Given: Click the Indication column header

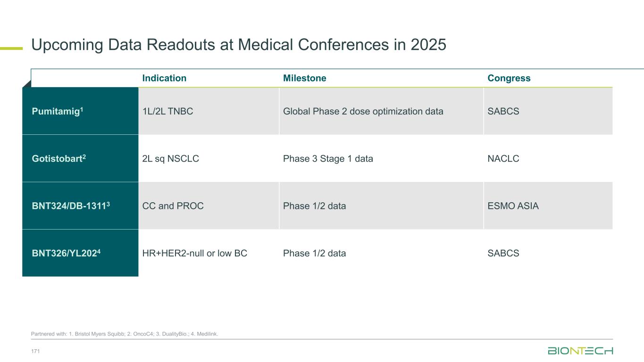Looking at the screenshot, I should click(x=164, y=78).
